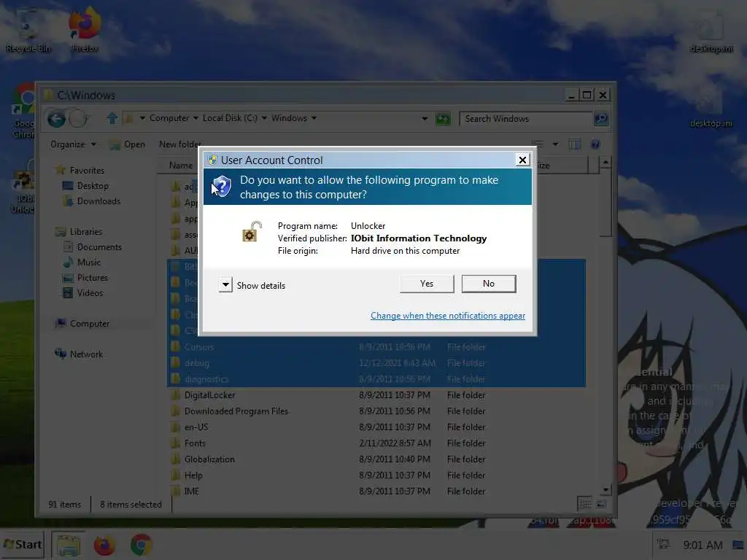The width and height of the screenshot is (747, 560).
Task: Open address bar history dropdown
Action: pyautogui.click(x=425, y=119)
